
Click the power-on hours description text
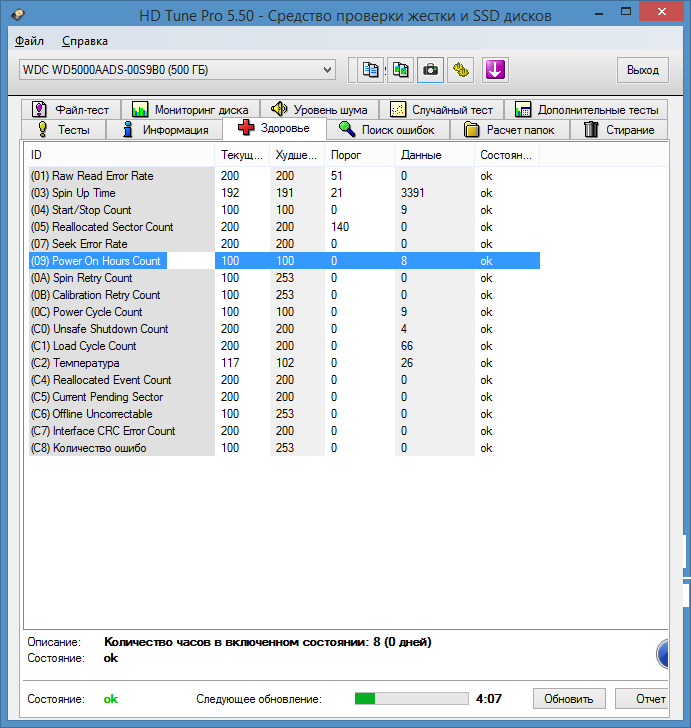(267, 642)
